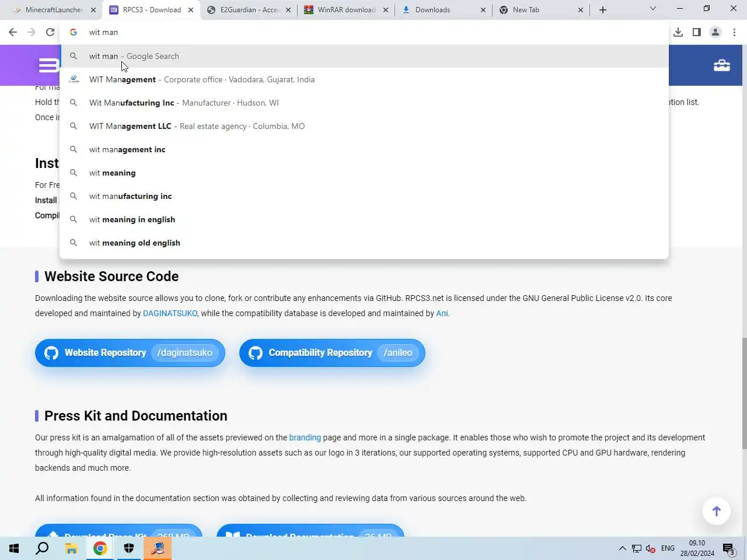Switch to the New Tab tab
This screenshot has width=747, height=560.
540,10
